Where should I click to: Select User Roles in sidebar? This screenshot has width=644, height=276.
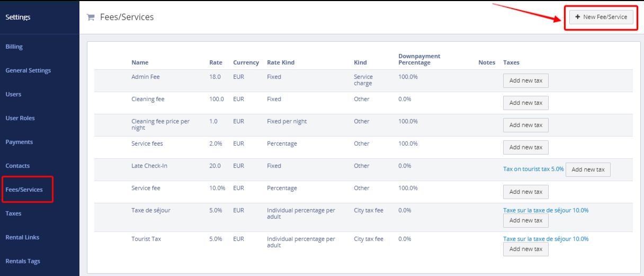click(x=20, y=118)
